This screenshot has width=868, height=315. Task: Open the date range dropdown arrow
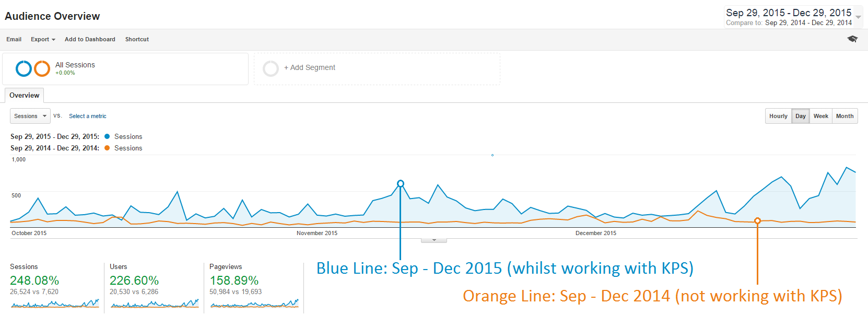(858, 17)
